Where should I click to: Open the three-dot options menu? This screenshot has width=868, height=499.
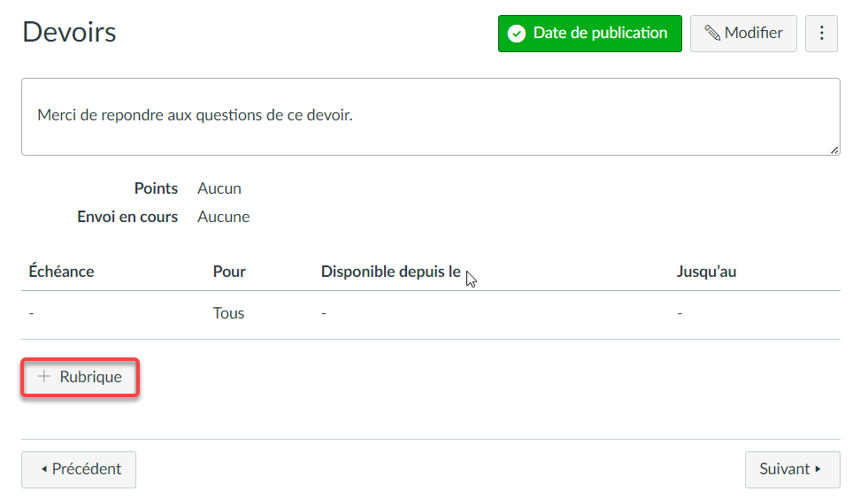click(x=821, y=34)
